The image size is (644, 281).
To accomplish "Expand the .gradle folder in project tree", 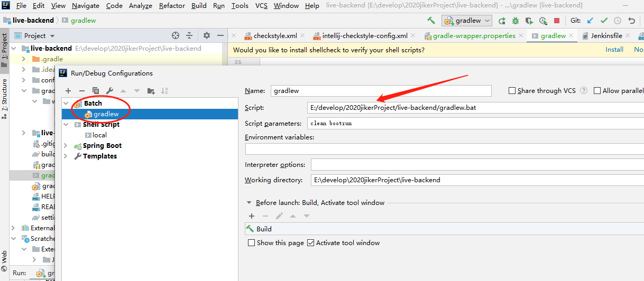I will coord(24,59).
